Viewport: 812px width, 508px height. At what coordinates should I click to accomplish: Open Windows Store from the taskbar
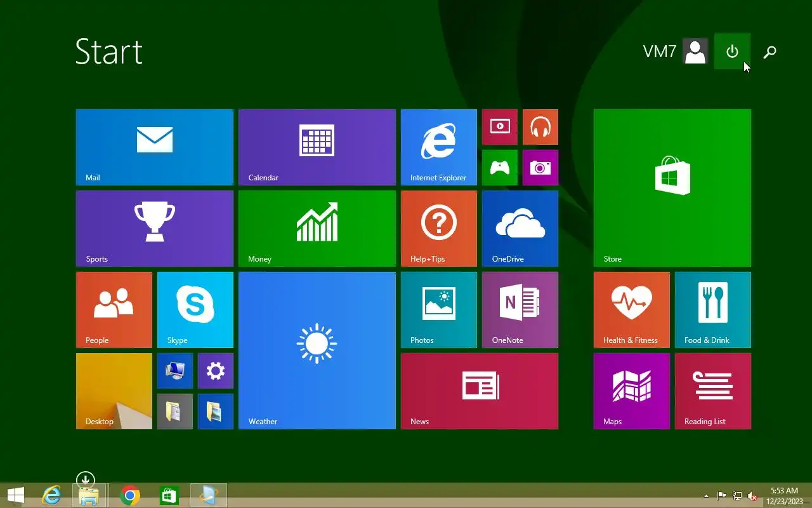(169, 495)
